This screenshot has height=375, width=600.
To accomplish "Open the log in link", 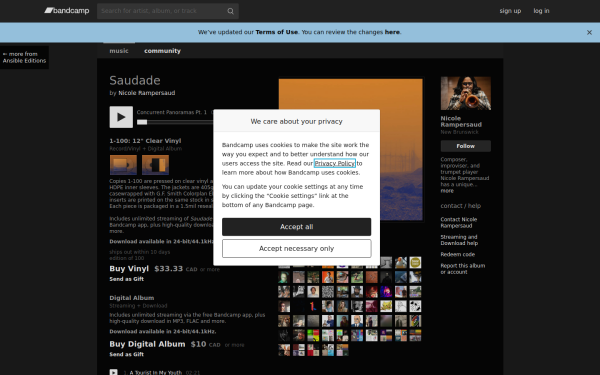I will point(541,11).
